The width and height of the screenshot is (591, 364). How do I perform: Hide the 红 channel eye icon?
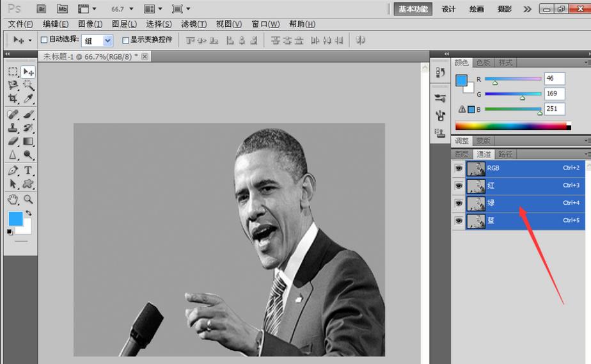(x=458, y=186)
